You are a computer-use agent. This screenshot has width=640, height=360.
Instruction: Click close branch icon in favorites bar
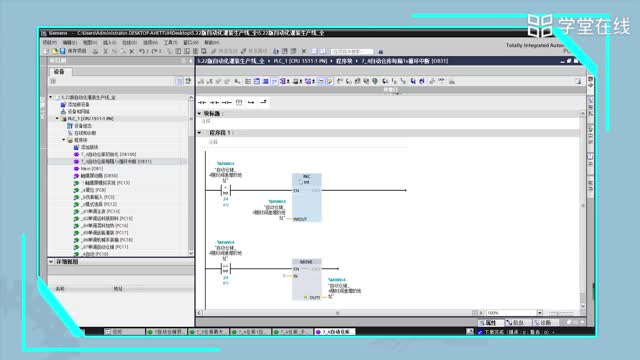coord(263,102)
